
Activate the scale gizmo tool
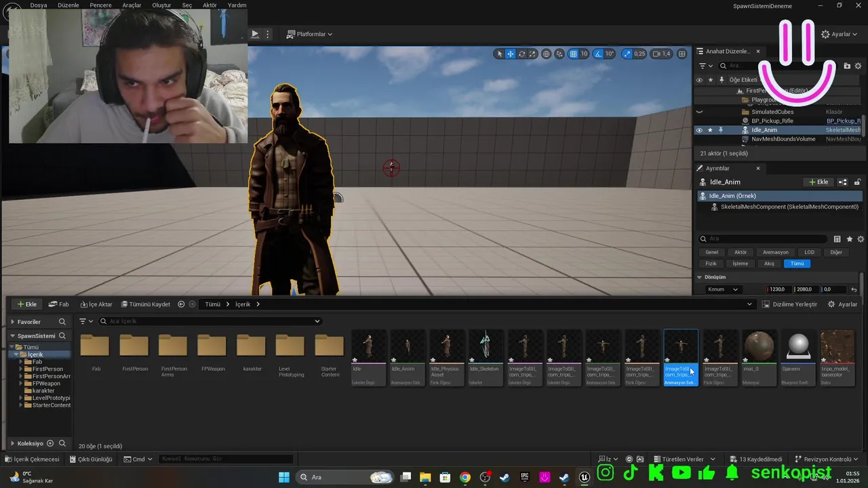(532, 54)
